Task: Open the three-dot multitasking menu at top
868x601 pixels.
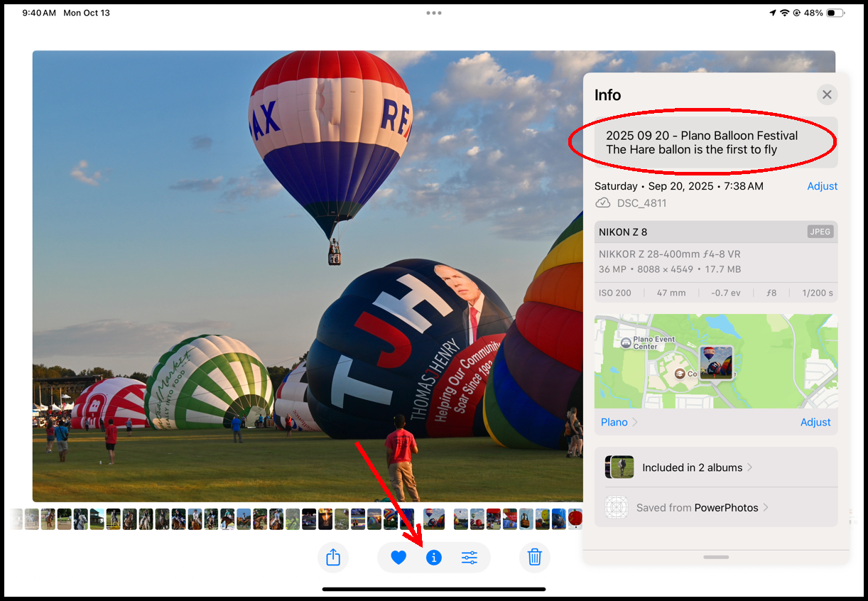Action: (434, 13)
